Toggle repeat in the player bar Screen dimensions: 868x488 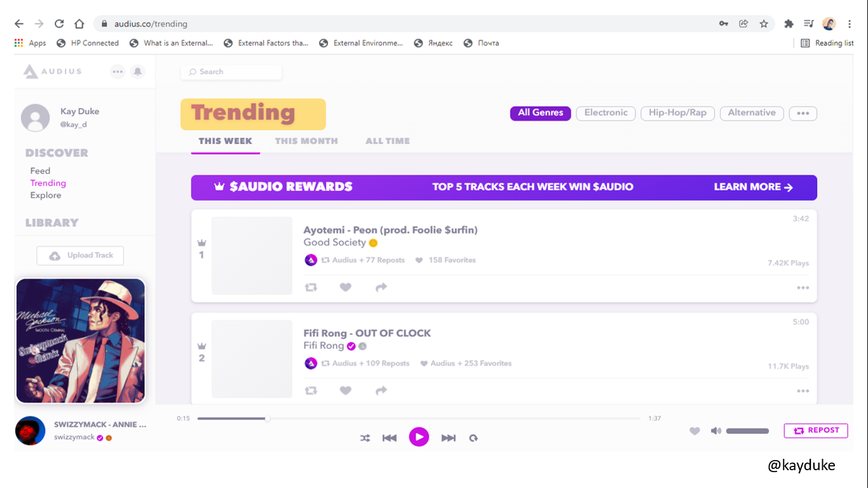[x=473, y=438]
